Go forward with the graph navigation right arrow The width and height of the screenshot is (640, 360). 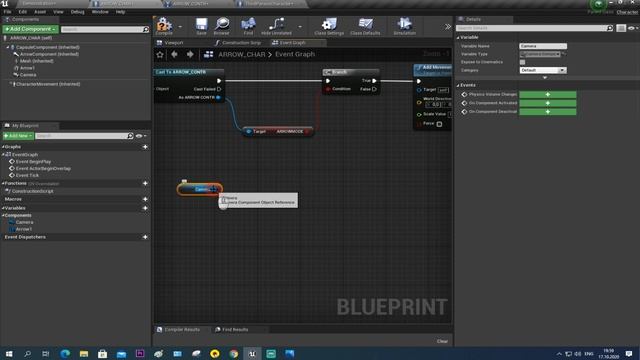[190, 54]
